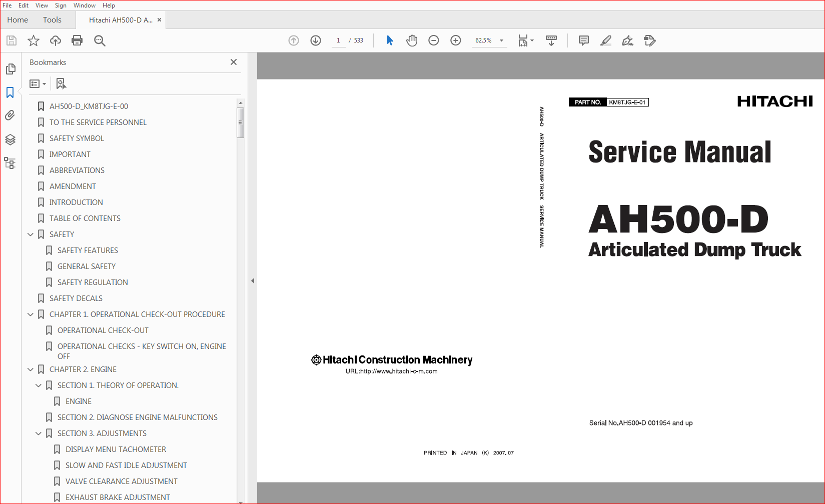Open the View menu
Screen dimensions: 825x504
[x=42, y=5]
